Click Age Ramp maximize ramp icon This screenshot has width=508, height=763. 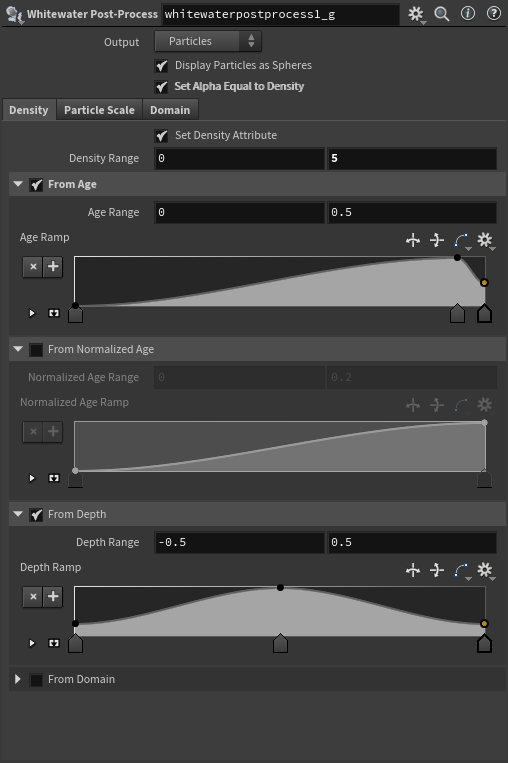pyautogui.click(x=54, y=313)
